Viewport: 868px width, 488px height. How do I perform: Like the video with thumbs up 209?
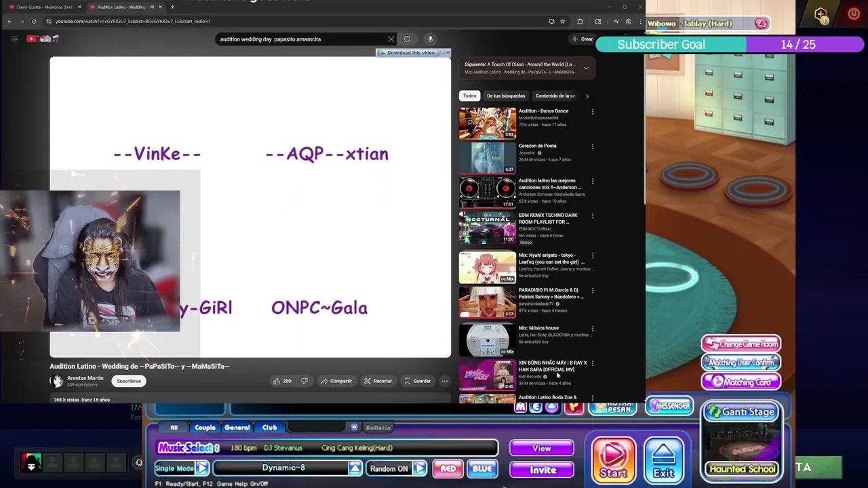[x=281, y=381]
